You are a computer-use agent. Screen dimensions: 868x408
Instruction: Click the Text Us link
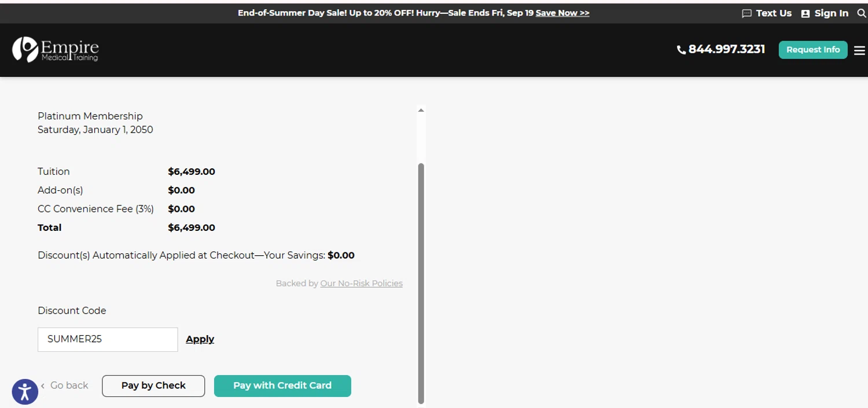[774, 13]
